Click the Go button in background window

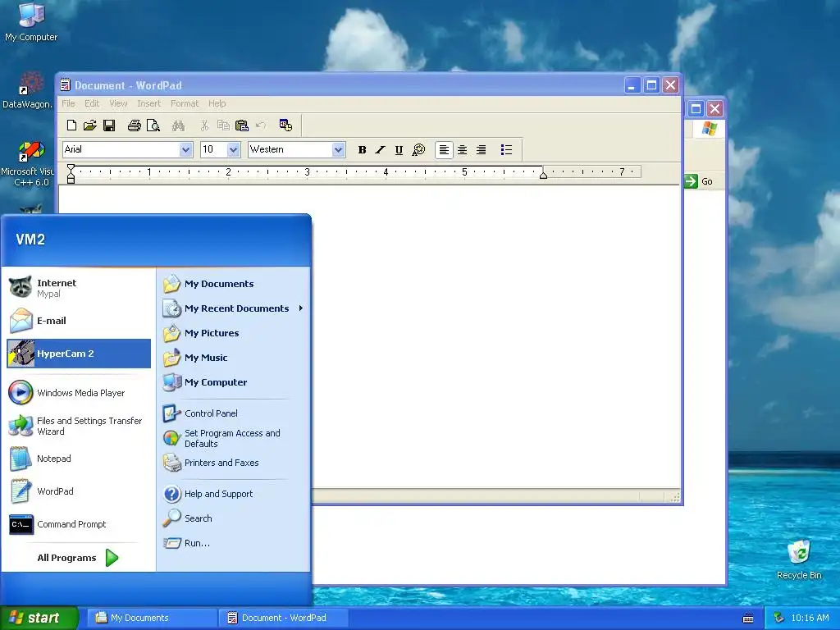coord(699,181)
